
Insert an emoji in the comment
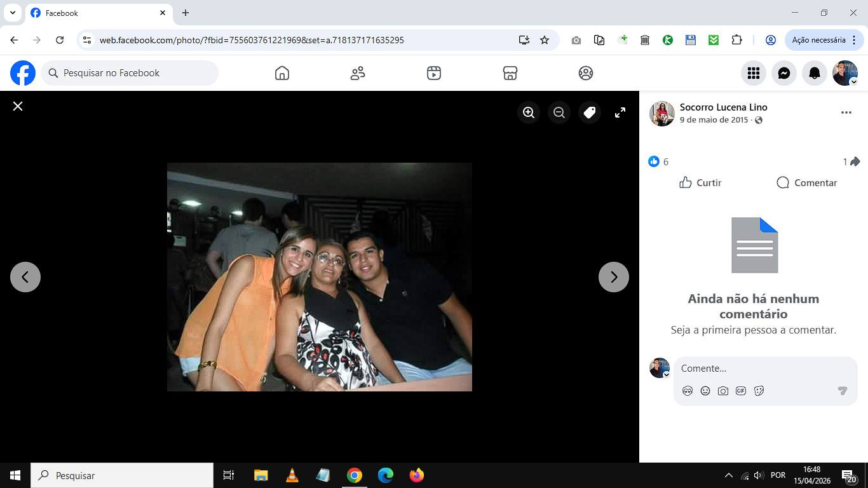coord(705,391)
